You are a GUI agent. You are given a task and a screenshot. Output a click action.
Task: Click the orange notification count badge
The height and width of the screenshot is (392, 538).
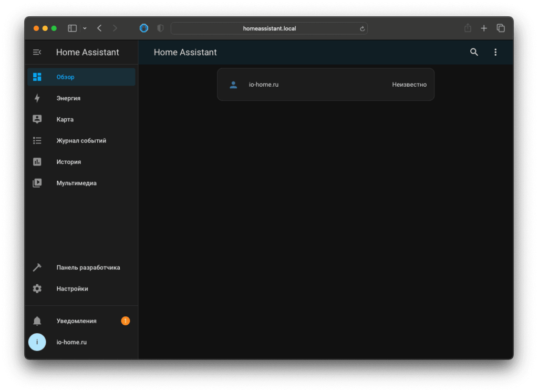point(126,321)
